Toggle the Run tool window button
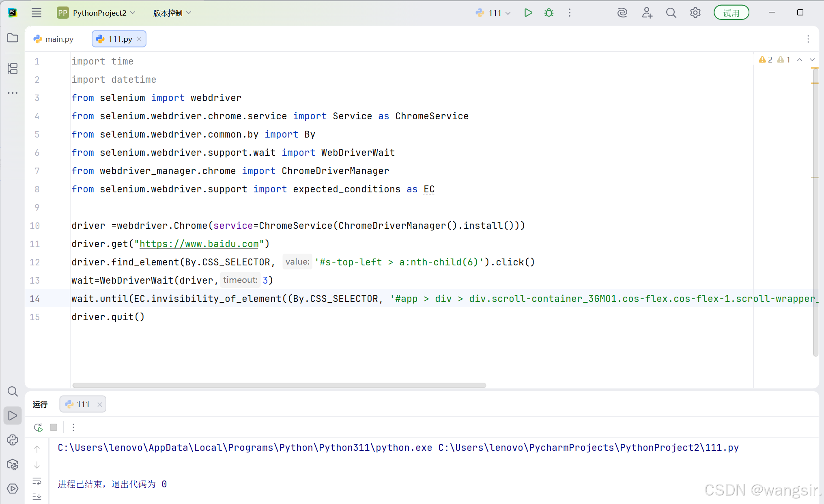824x504 pixels. 13,416
